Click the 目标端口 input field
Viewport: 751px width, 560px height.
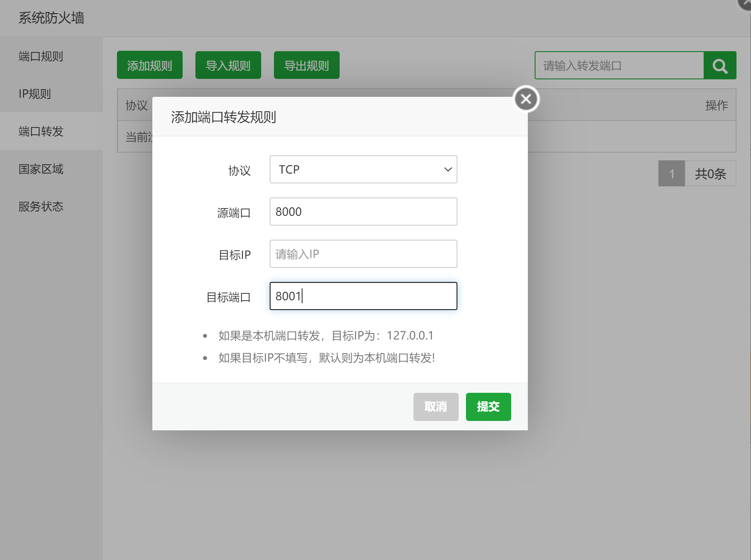coord(363,296)
